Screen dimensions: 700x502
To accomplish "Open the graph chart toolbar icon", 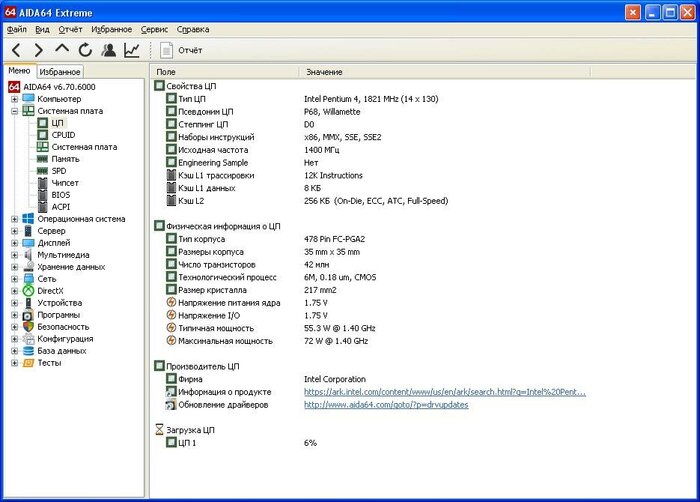I will (132, 49).
